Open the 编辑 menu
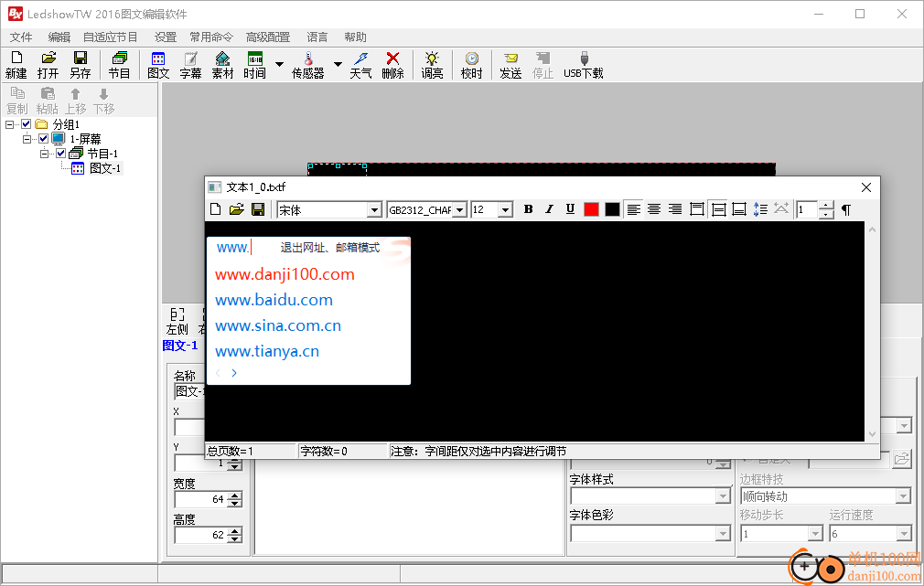The image size is (924, 586). 59,37
